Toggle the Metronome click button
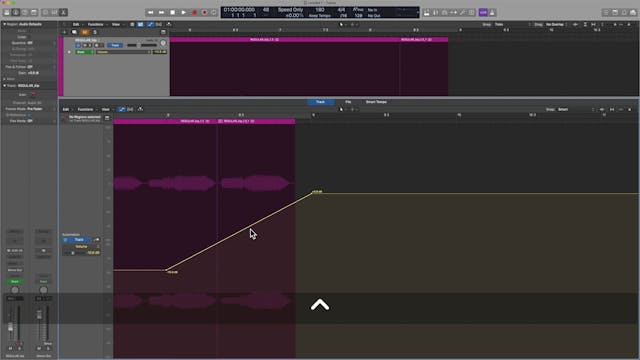The image size is (640, 360). click(x=492, y=13)
